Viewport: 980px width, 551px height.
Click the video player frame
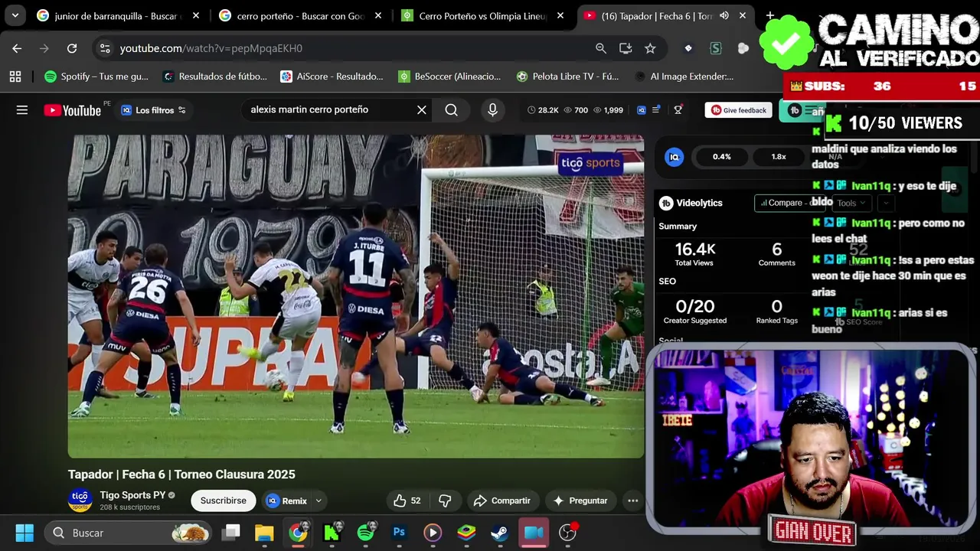(x=356, y=297)
